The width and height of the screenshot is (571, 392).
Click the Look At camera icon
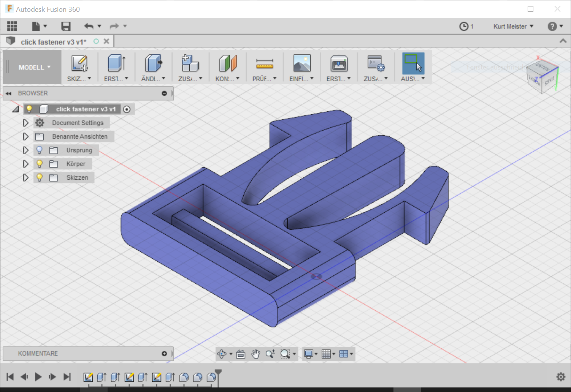241,354
